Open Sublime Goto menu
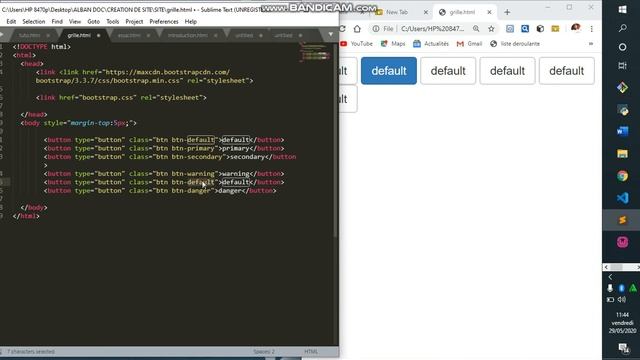This screenshot has height=360, width=640. point(93,22)
